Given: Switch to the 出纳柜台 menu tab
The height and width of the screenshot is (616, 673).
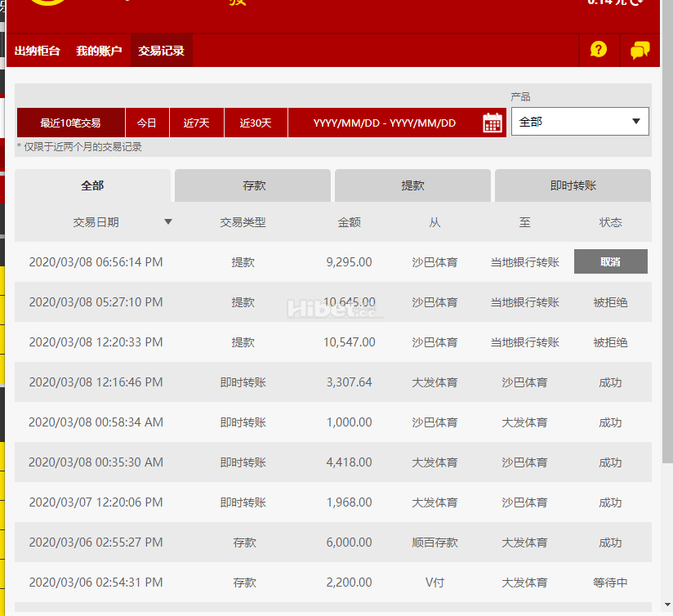Looking at the screenshot, I should pyautogui.click(x=38, y=51).
